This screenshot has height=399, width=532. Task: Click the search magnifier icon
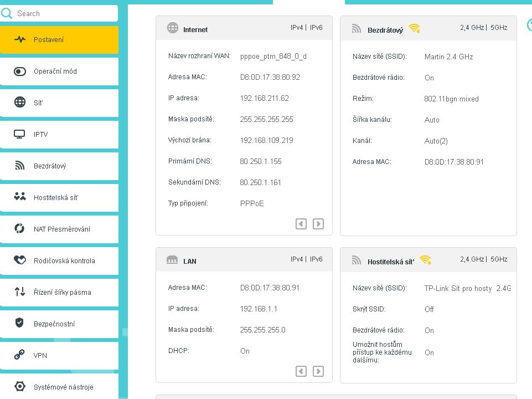point(7,13)
